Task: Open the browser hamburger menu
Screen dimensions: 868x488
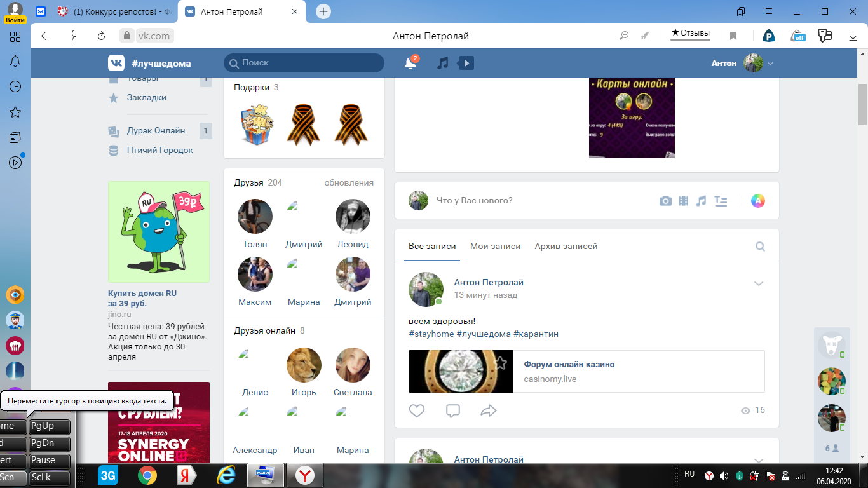Action: pos(769,11)
